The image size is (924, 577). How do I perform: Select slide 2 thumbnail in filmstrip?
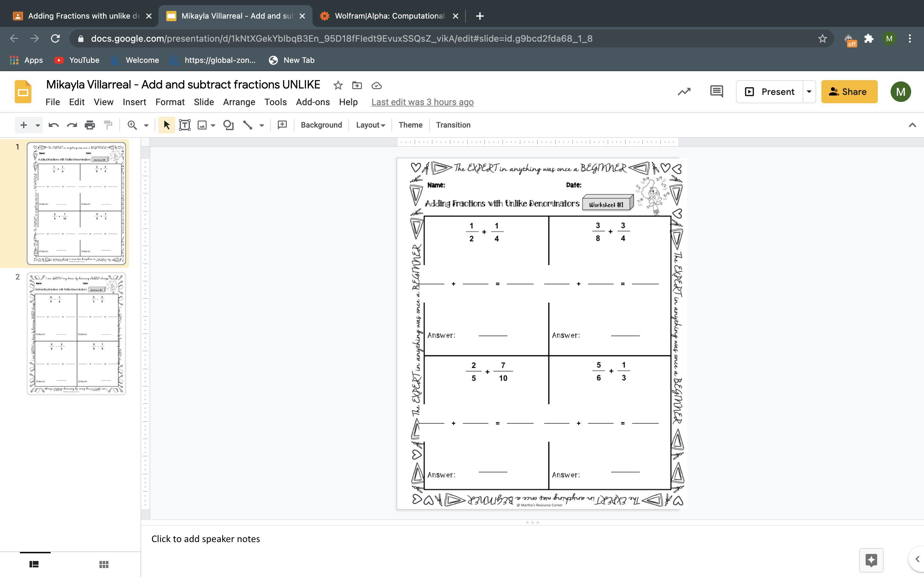point(76,333)
